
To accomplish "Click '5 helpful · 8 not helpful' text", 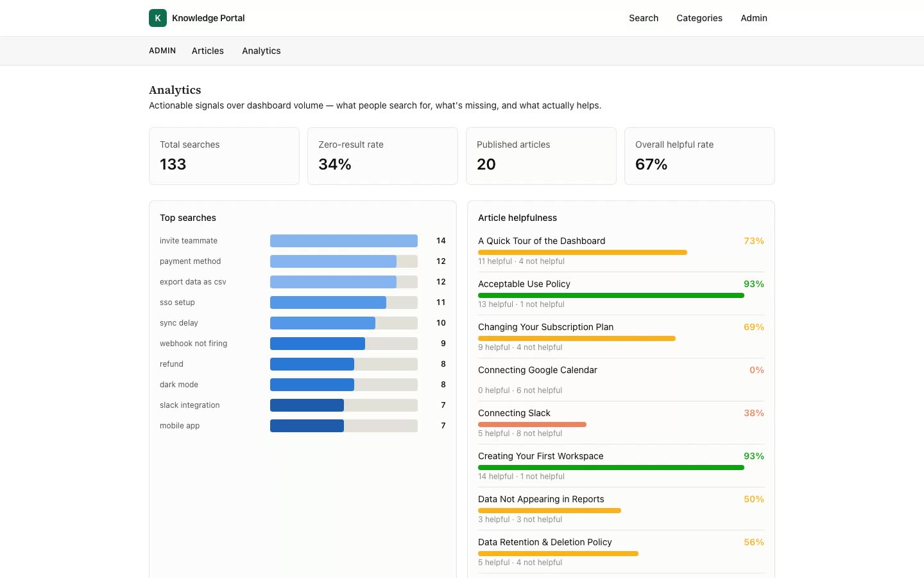I will coord(520,433).
